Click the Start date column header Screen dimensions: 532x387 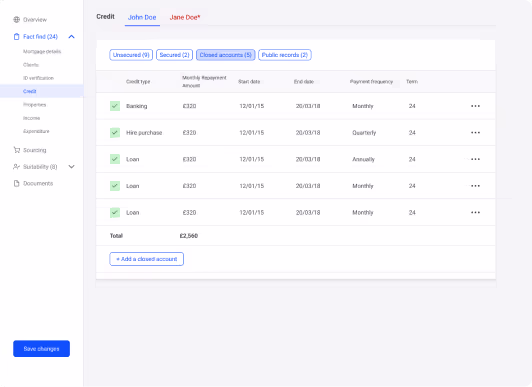pyautogui.click(x=249, y=82)
